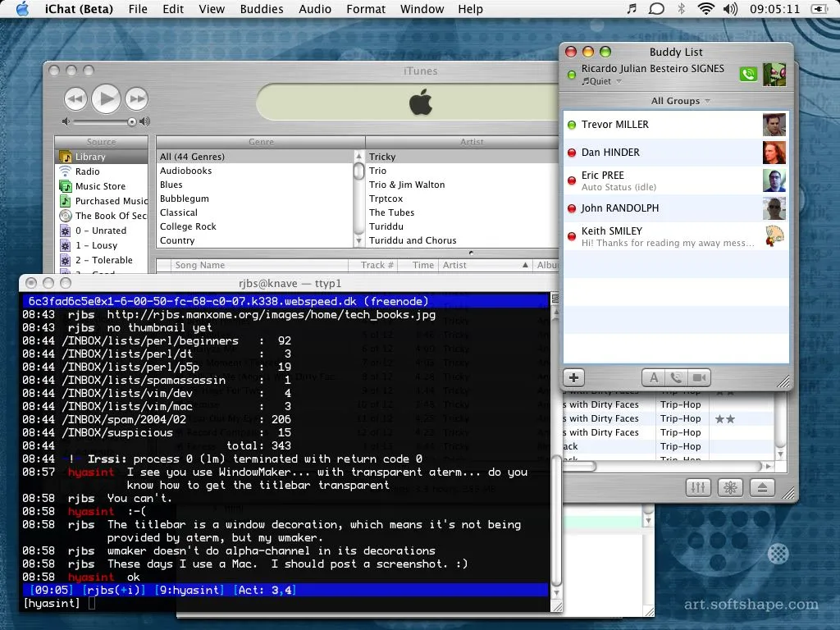Select the College Rock genre
Image resolution: width=840 pixels, height=630 pixels.
click(x=255, y=226)
